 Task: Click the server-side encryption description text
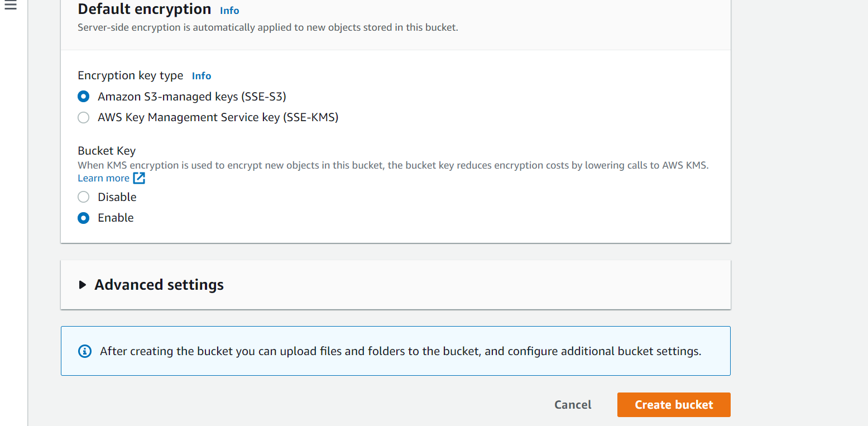[x=268, y=27]
